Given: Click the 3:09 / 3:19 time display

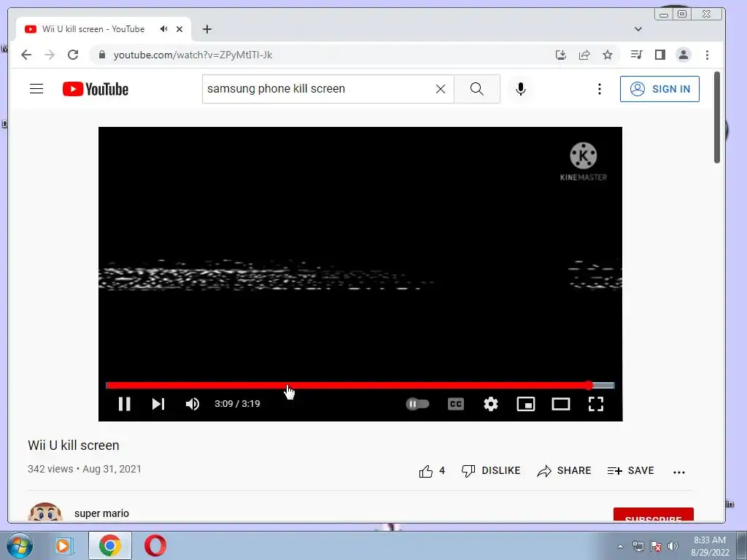Looking at the screenshot, I should pos(237,404).
